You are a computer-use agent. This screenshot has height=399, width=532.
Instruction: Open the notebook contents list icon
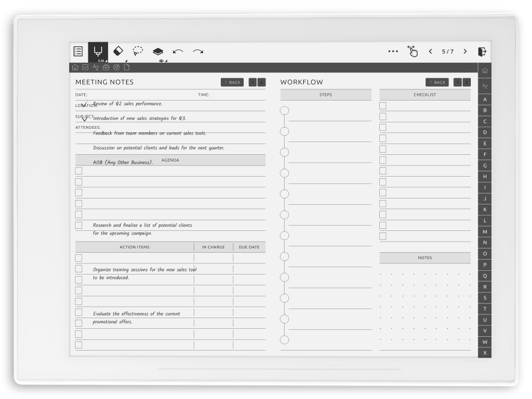(x=78, y=51)
